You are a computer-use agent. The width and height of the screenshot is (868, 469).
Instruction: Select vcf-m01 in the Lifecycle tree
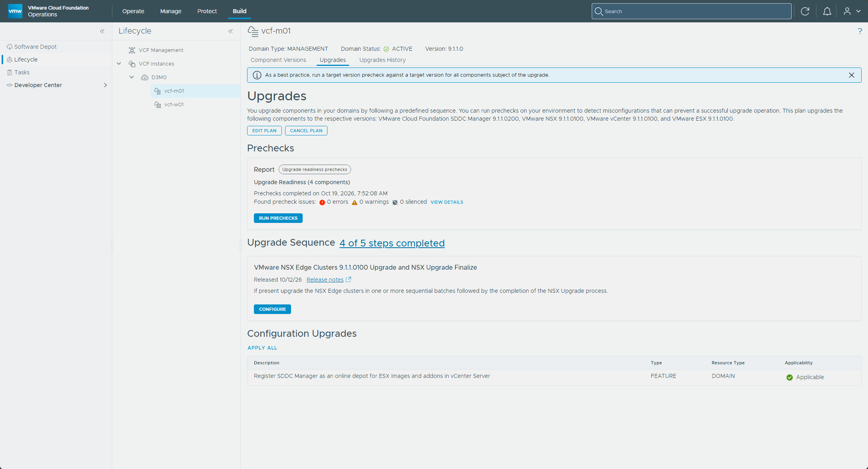click(196, 91)
